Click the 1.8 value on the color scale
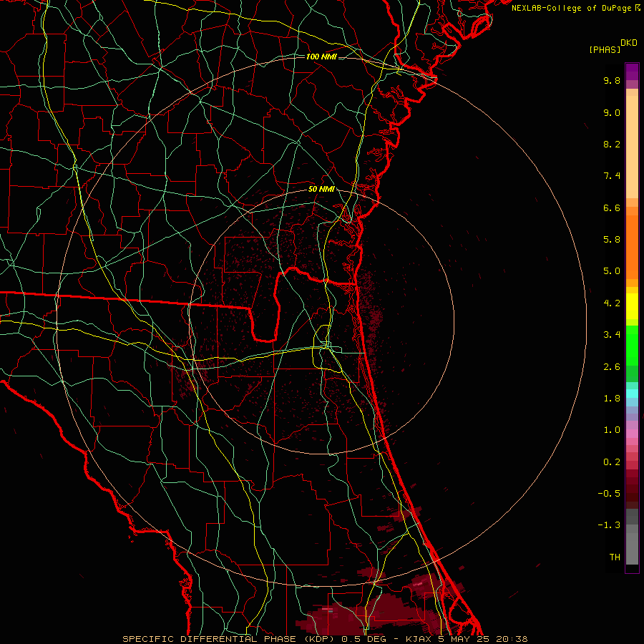 (x=612, y=398)
